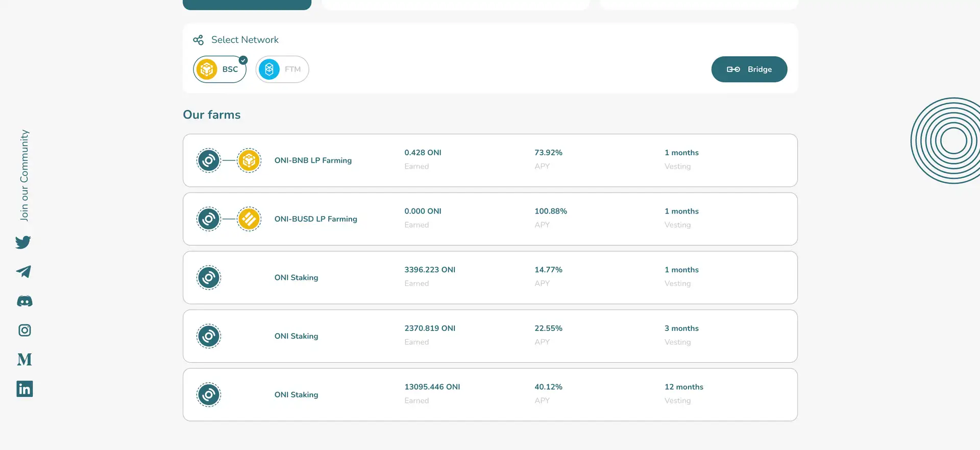Click the 40.12% APY value

point(548,387)
